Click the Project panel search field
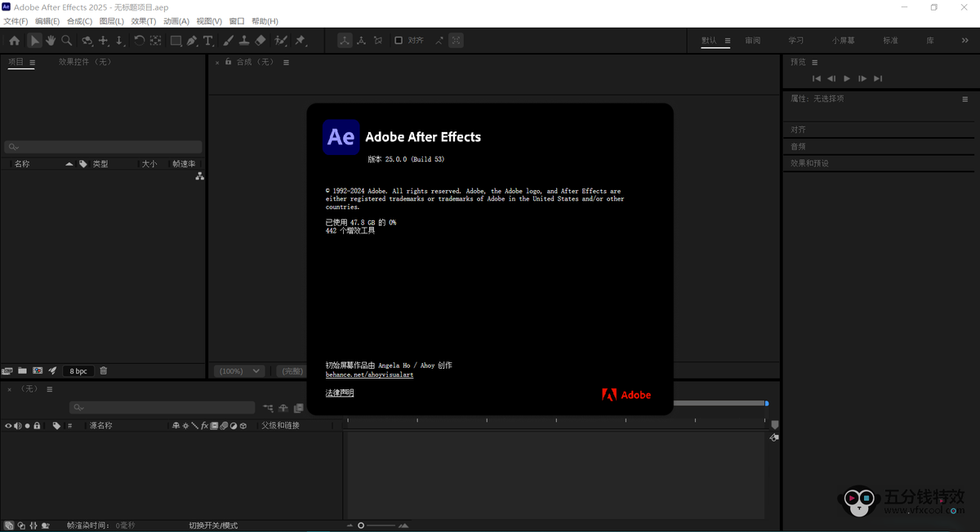 (103, 147)
